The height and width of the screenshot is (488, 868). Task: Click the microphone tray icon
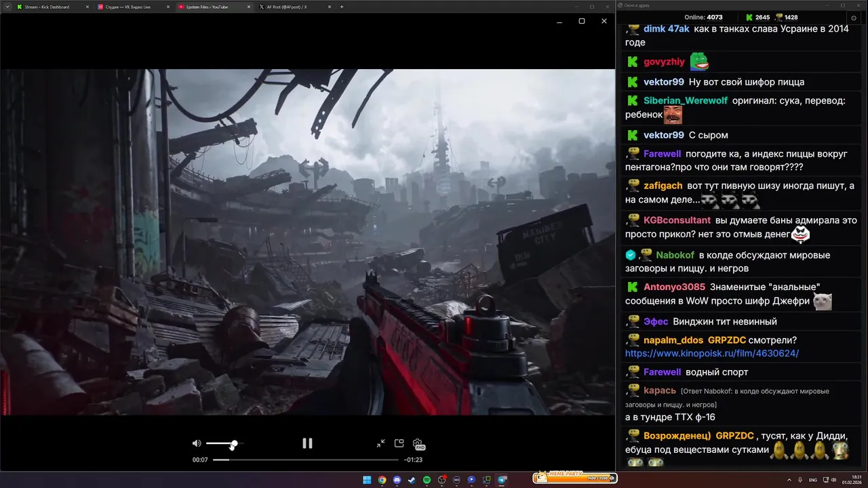click(801, 480)
